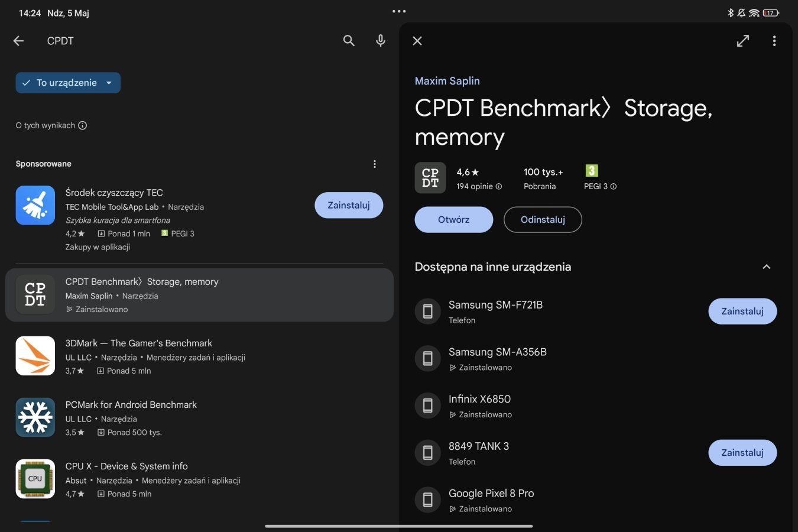Select CPDT Benchmark result title
The height and width of the screenshot is (532, 798).
(142, 282)
